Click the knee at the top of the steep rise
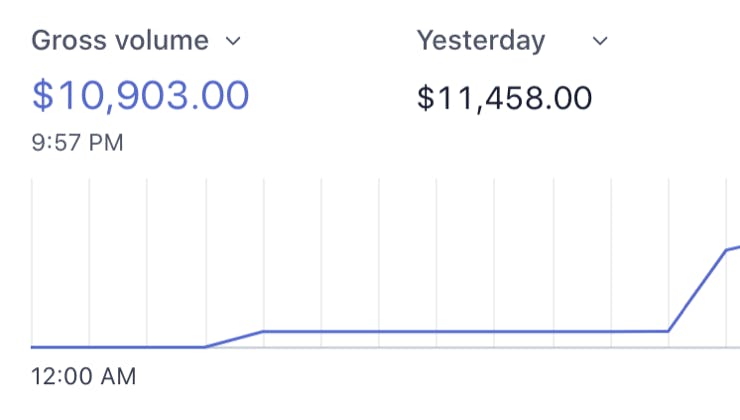The height and width of the screenshot is (420, 740). (726, 250)
